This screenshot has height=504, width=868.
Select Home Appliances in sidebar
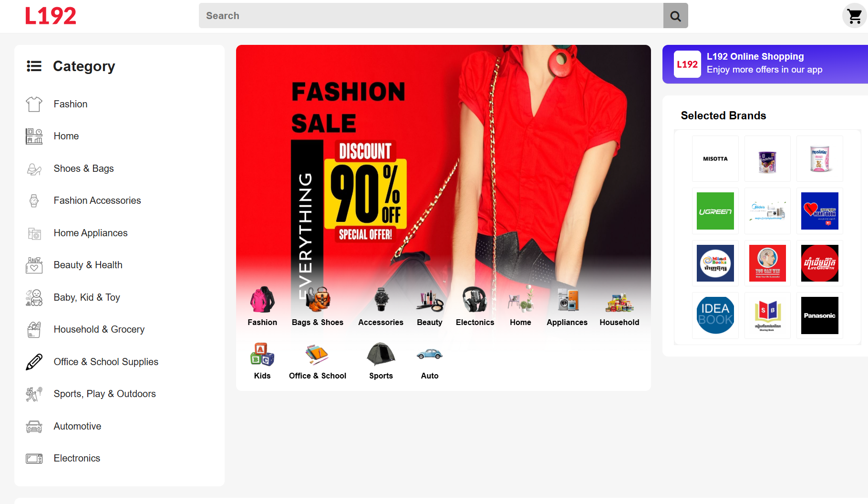[x=91, y=233]
